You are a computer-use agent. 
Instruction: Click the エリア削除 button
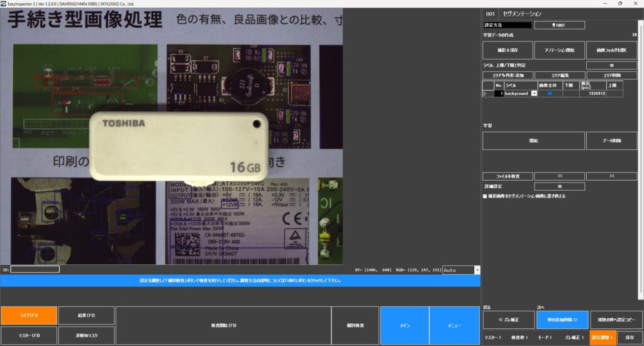tap(611, 75)
